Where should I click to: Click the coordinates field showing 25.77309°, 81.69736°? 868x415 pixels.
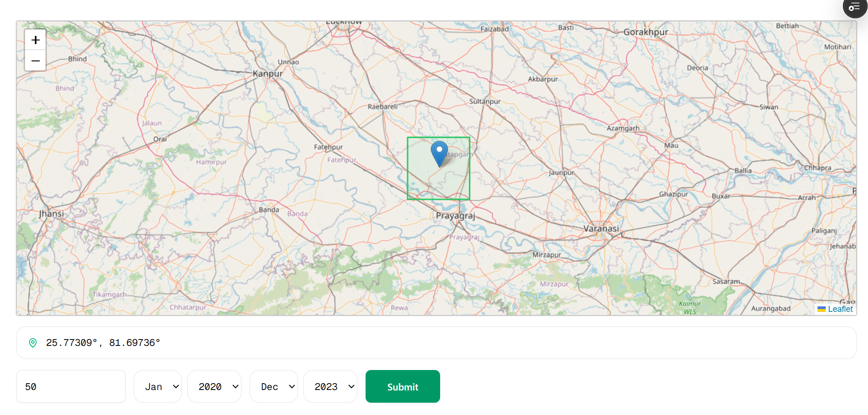437,343
